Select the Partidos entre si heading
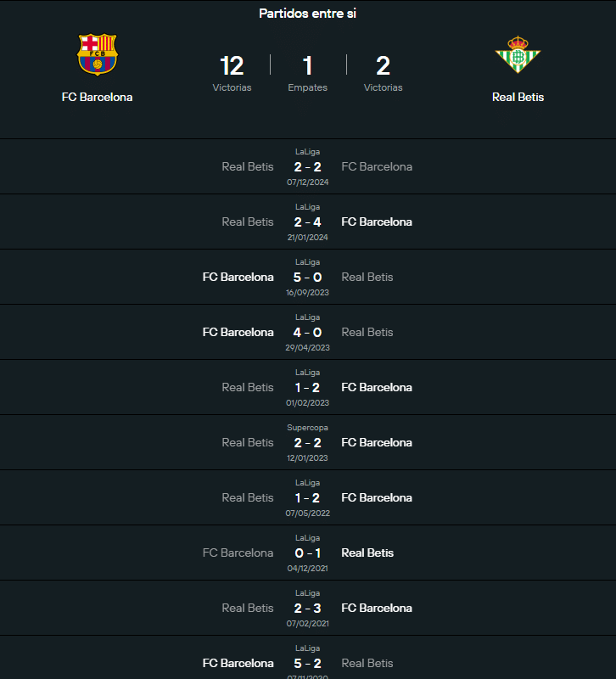616x679 pixels. pos(307,14)
